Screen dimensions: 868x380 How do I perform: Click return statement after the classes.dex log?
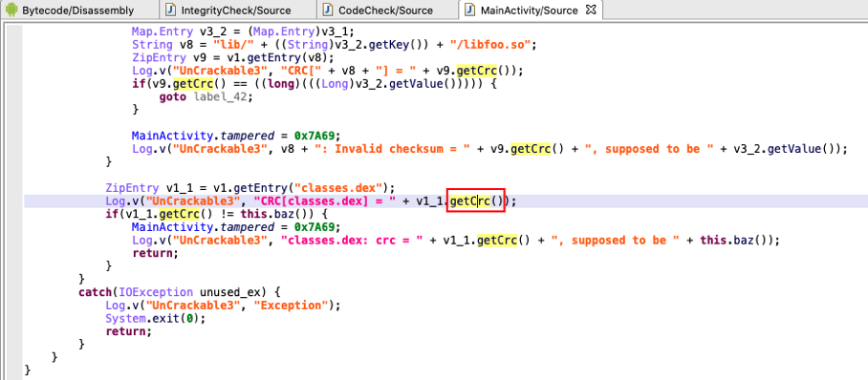coord(155,253)
